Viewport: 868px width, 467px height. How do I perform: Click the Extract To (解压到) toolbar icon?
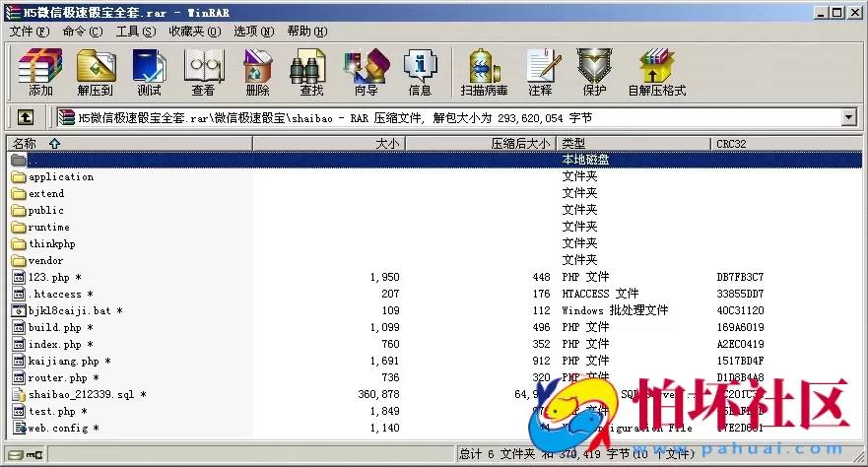coord(95,72)
